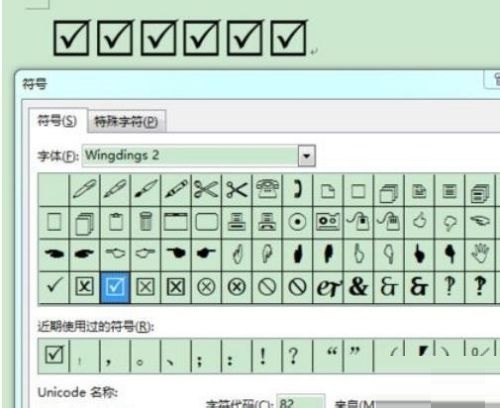Select the paintbrush symbol in grid

146,190
